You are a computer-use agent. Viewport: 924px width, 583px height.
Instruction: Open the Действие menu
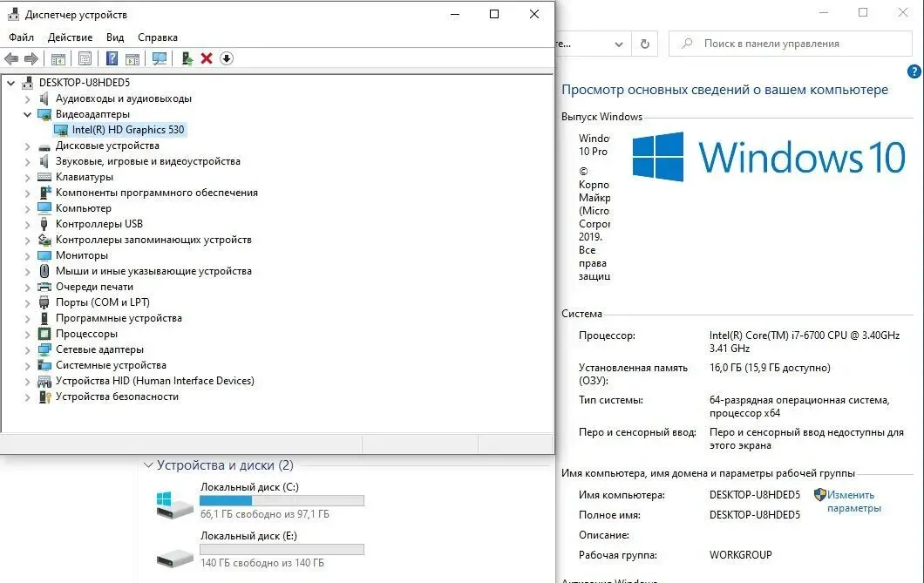tap(70, 37)
